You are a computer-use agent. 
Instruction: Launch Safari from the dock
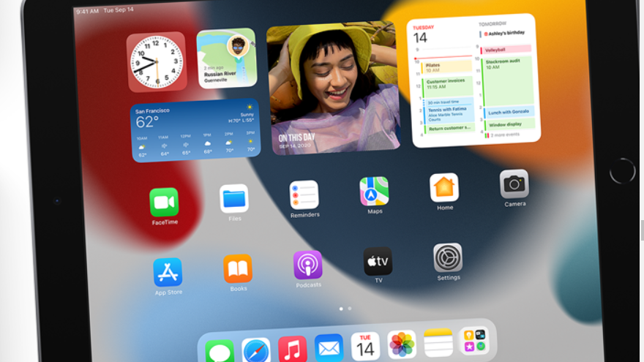(x=256, y=350)
